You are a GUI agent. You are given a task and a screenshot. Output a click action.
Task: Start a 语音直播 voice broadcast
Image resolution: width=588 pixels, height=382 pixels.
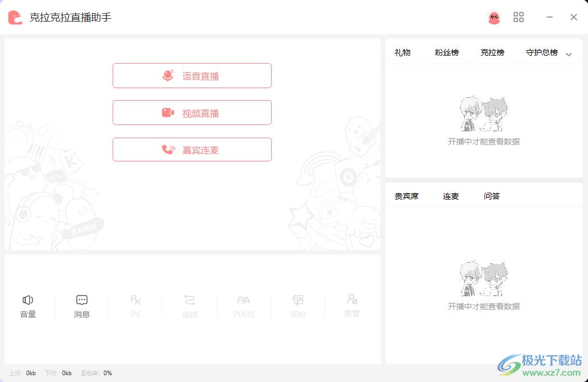pyautogui.click(x=192, y=75)
